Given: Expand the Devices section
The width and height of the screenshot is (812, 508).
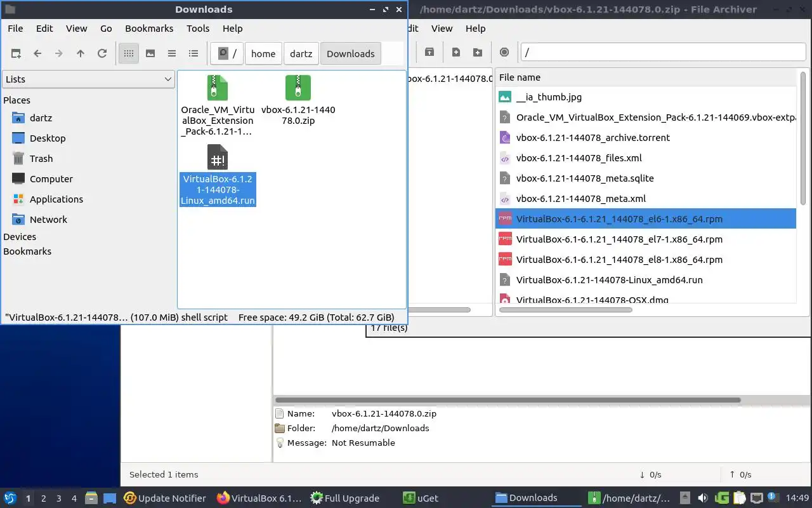Looking at the screenshot, I should coord(20,236).
